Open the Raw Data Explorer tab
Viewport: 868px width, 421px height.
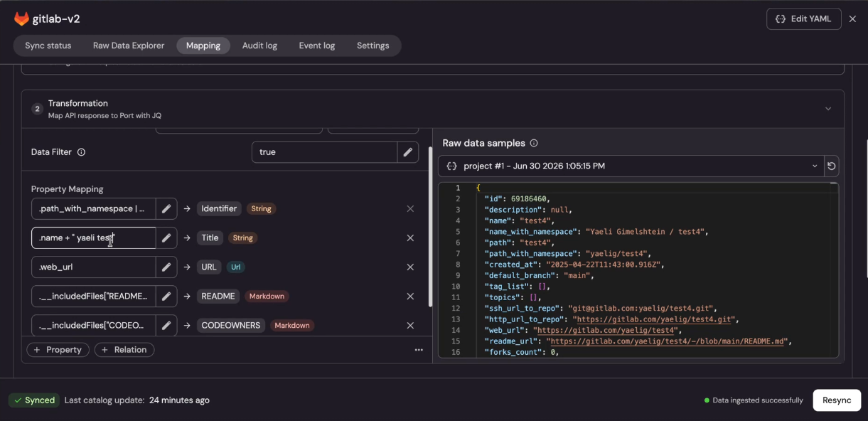[x=129, y=46]
